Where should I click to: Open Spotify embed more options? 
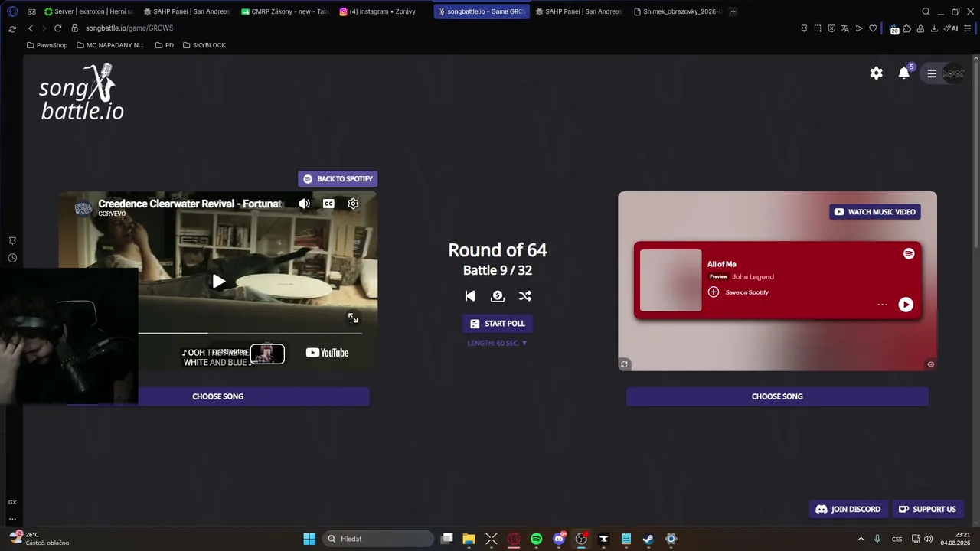pos(882,305)
